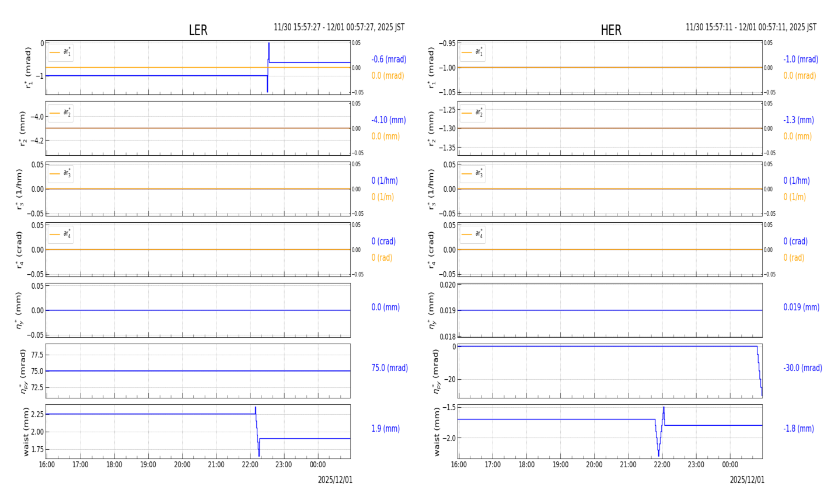Click the ∂r1* legend in the LER plot
The height and width of the screenshot is (504, 824).
coord(61,52)
